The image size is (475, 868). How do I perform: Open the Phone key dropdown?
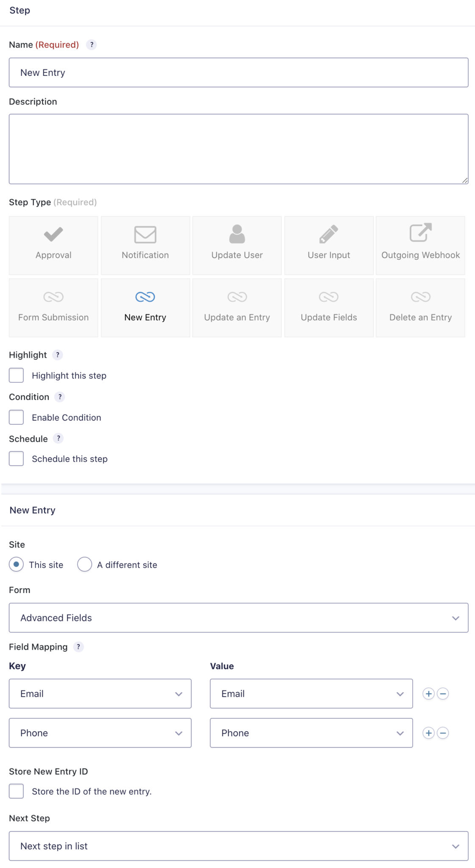tap(100, 733)
